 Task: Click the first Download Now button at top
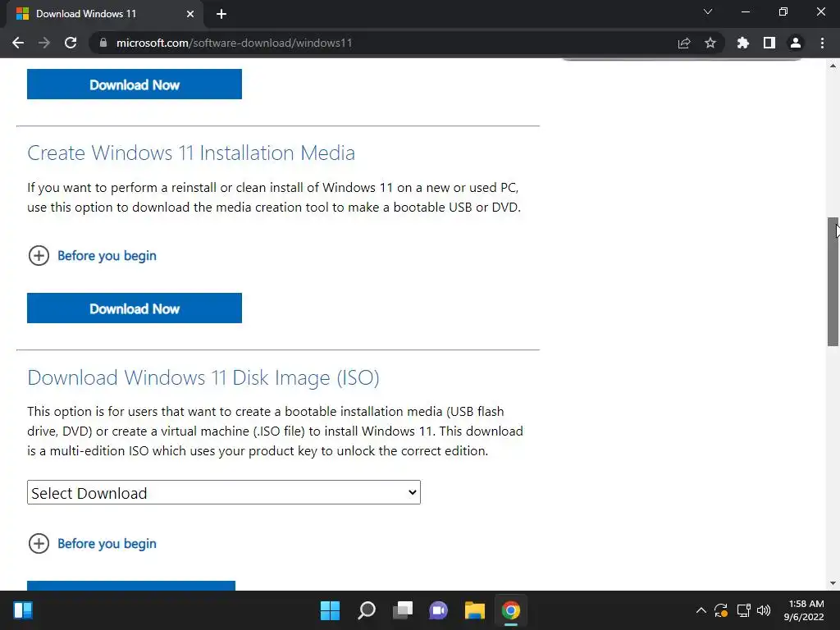135,84
